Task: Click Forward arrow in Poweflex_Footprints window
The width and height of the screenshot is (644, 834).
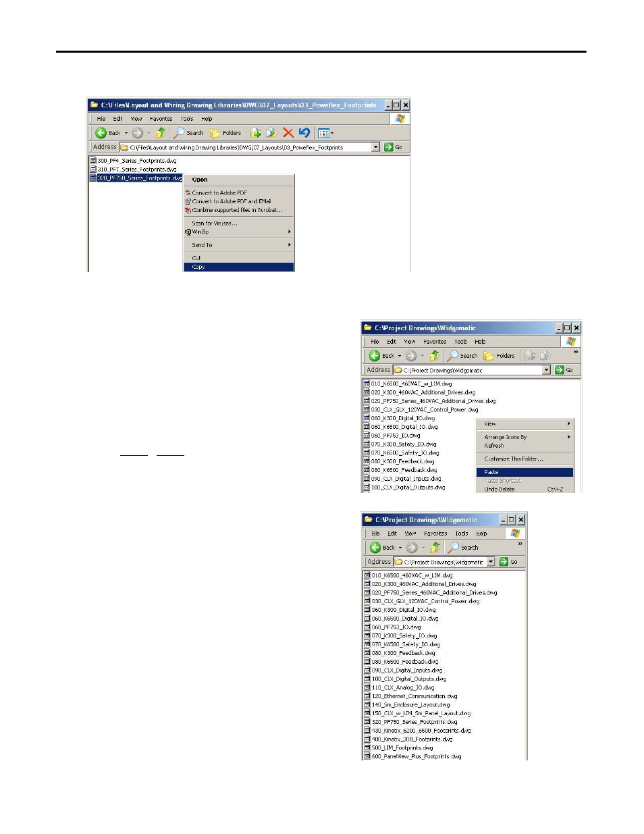Action: coord(137,133)
